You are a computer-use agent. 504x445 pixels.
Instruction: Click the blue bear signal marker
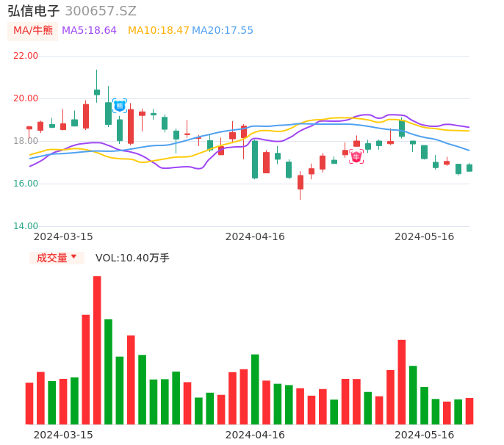[x=120, y=106]
